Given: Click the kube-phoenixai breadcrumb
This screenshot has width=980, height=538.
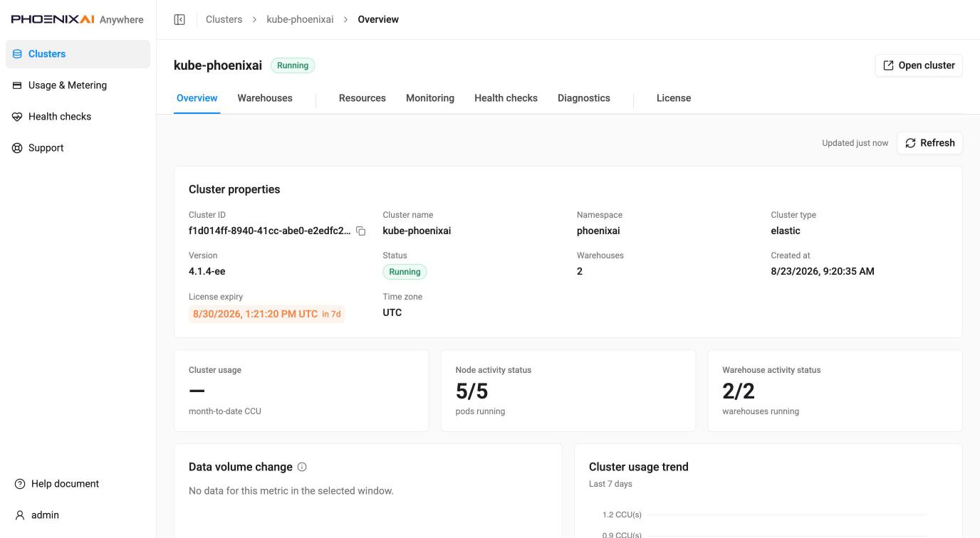Looking at the screenshot, I should point(300,19).
